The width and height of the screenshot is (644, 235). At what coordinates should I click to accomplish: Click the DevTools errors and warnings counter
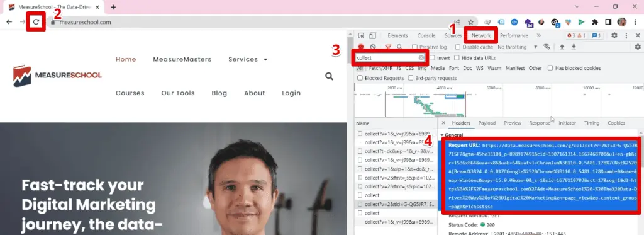(x=577, y=36)
